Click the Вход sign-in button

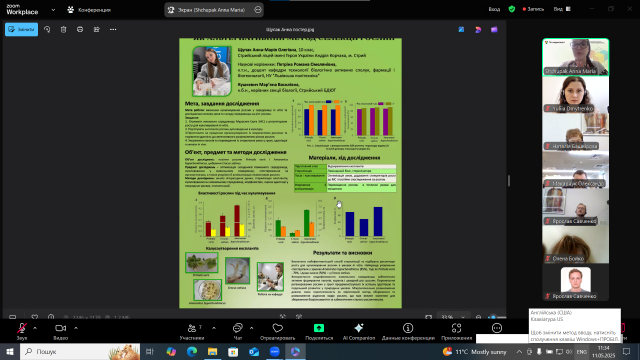click(x=494, y=9)
